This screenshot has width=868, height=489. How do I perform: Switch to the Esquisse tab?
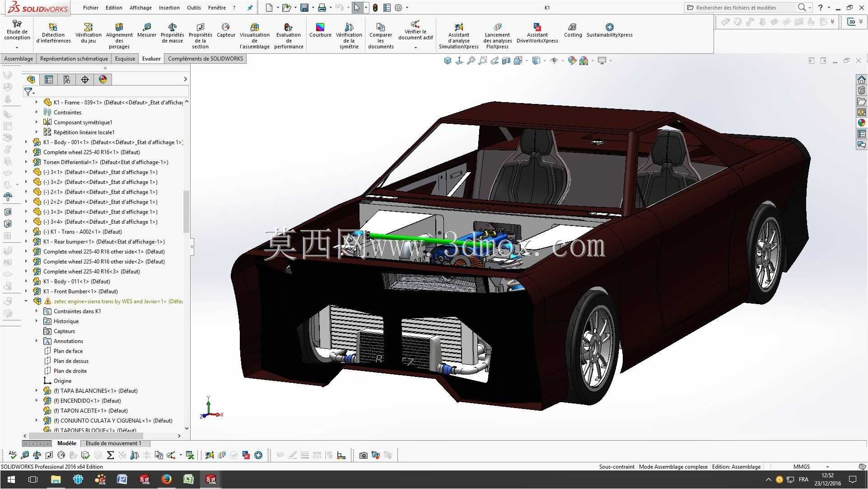(x=125, y=59)
